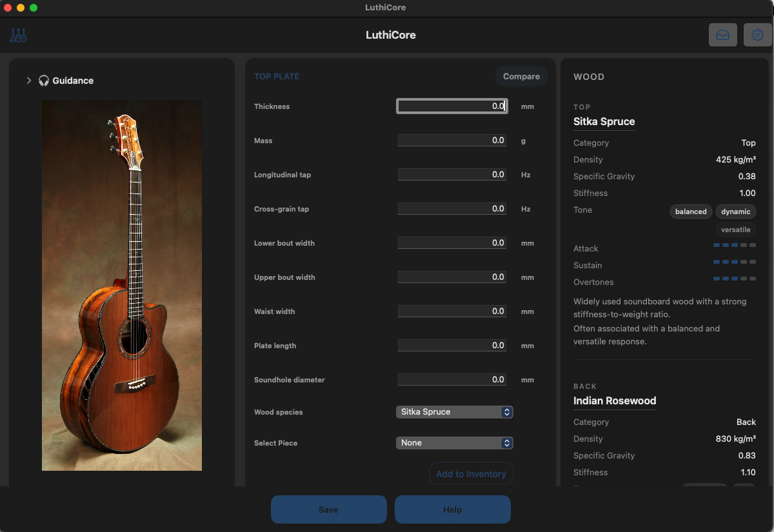The width and height of the screenshot is (774, 532).
Task: Click the WOOD panel heading
Action: 589,77
